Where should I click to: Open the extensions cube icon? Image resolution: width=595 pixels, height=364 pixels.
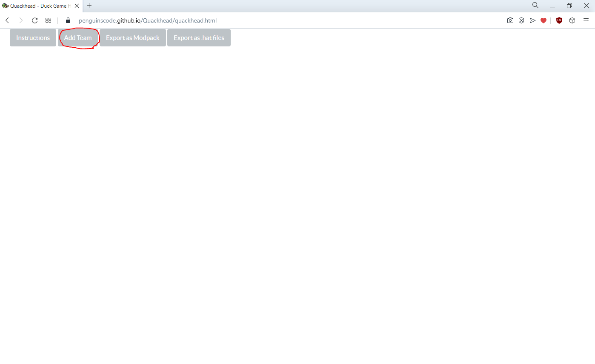tap(572, 20)
